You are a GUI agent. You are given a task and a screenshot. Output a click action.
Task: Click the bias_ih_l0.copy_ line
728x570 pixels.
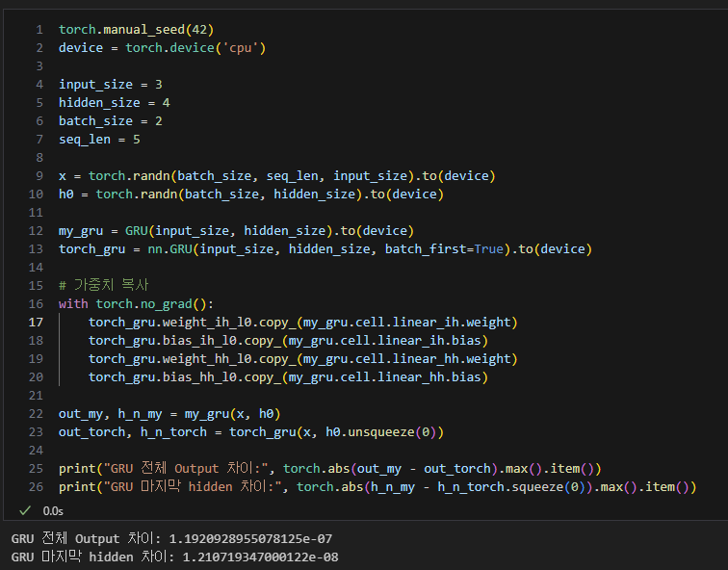[288, 341]
